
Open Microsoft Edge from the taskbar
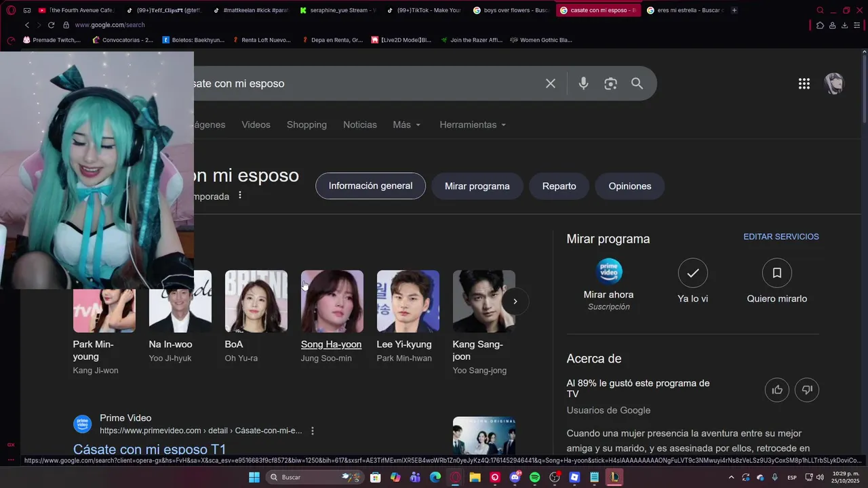pos(435,477)
